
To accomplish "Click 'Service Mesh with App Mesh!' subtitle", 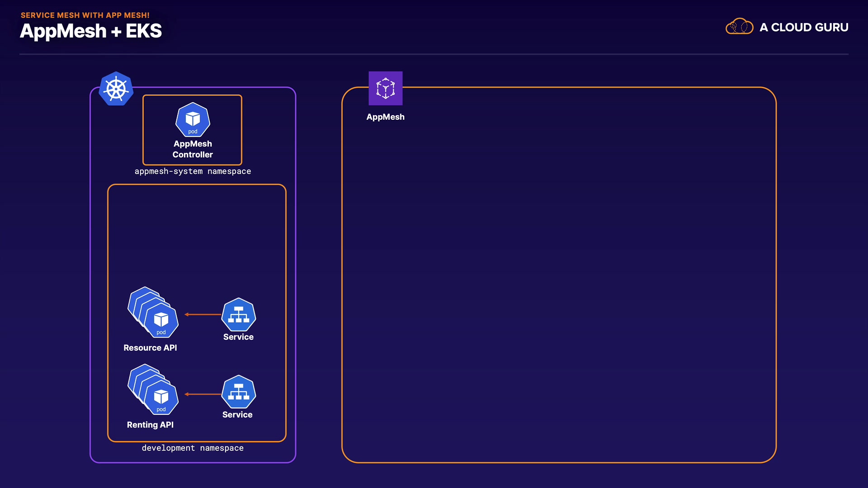I will (x=85, y=15).
